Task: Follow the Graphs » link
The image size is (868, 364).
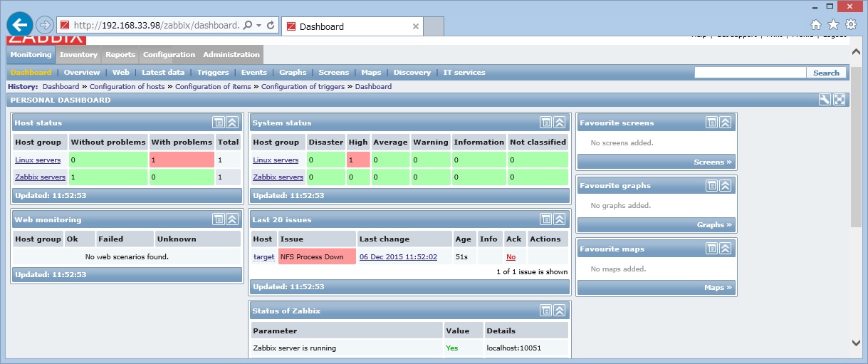Action: pos(714,225)
